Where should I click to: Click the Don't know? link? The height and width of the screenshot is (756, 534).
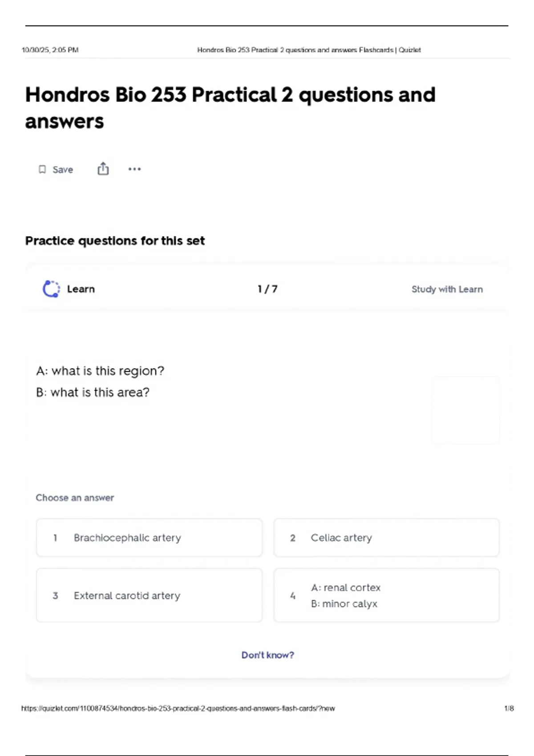click(x=267, y=655)
